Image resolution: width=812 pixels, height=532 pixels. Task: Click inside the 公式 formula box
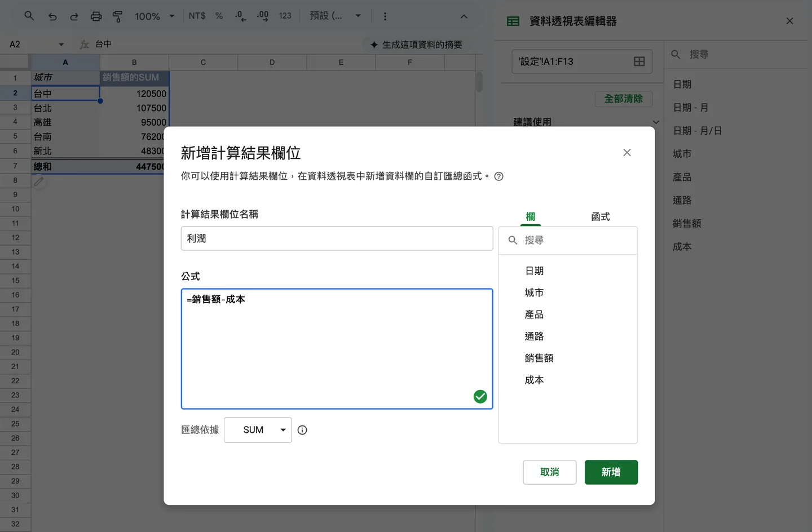(x=337, y=349)
